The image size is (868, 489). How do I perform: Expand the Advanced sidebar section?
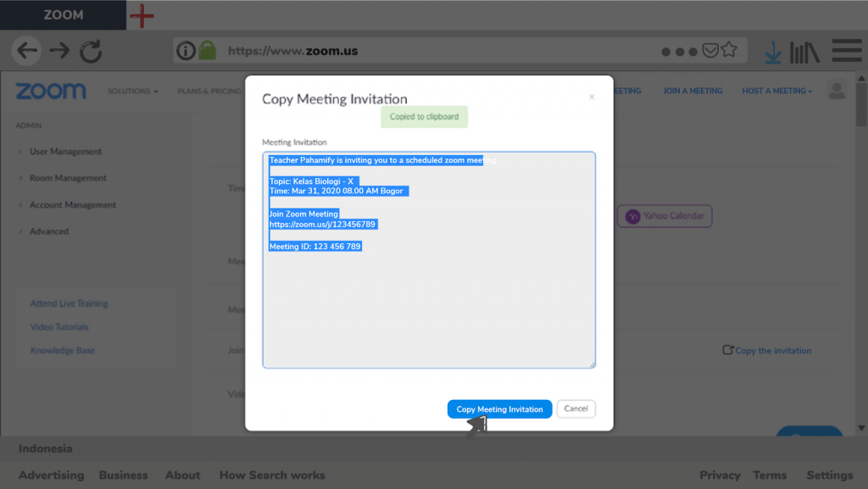(x=48, y=231)
